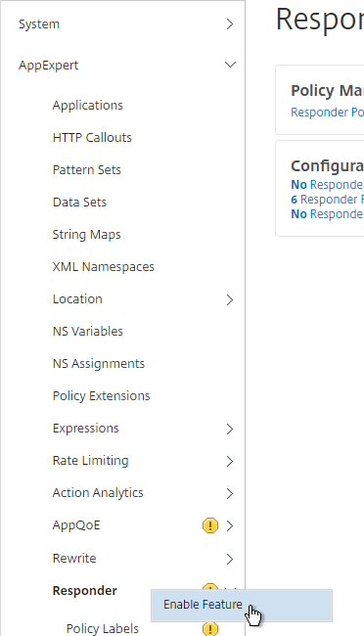
Task: Click the Policy Labels warning icon
Action: pyautogui.click(x=210, y=628)
